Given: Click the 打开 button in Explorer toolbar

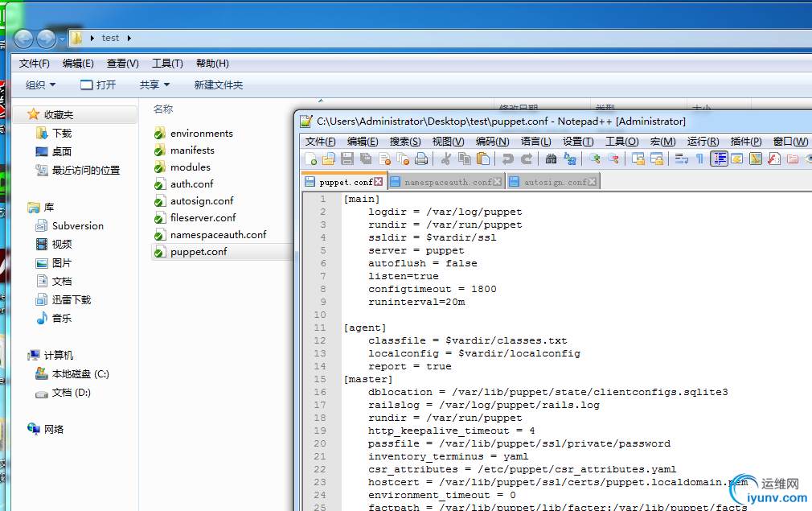Looking at the screenshot, I should coord(98,85).
